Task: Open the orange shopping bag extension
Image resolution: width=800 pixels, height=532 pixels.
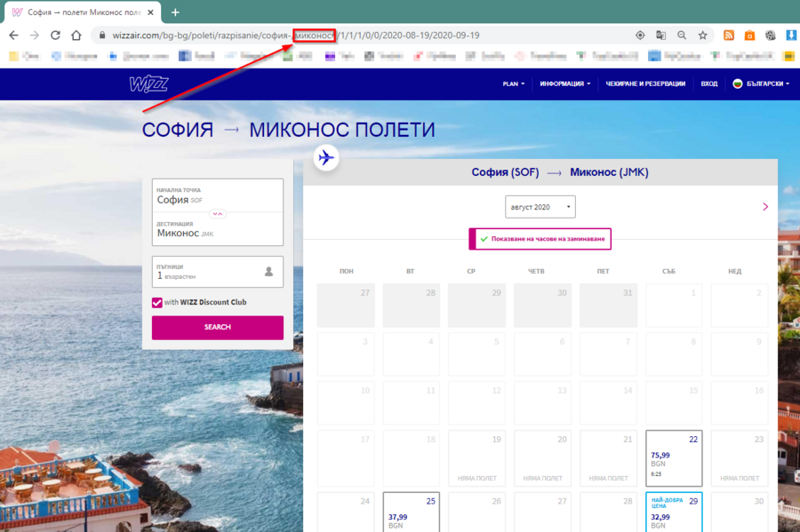Action: [x=749, y=36]
